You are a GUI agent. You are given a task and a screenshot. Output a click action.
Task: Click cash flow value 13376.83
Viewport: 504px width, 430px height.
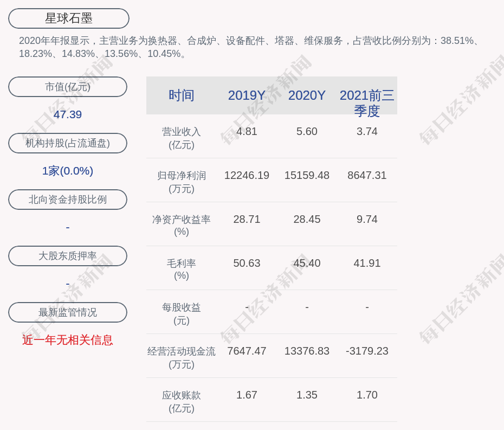pyautogui.click(x=307, y=351)
